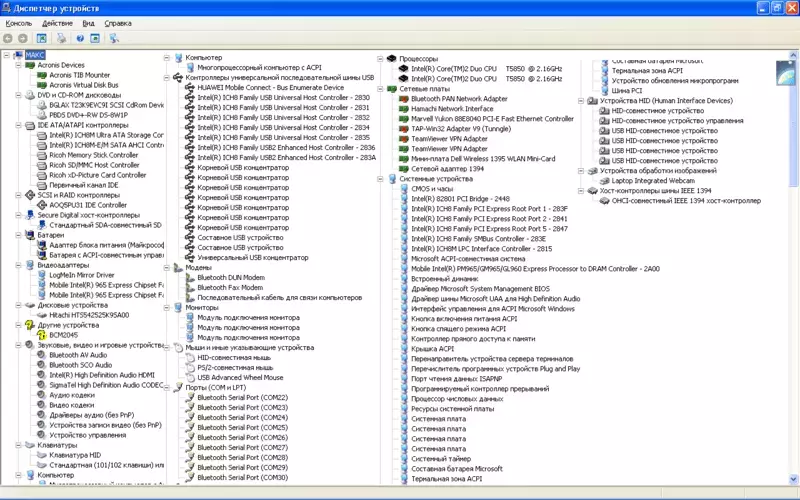The width and height of the screenshot is (800, 500).
Task: Click the yellow question icon of Другие устройства
Action: pyautogui.click(x=30, y=325)
